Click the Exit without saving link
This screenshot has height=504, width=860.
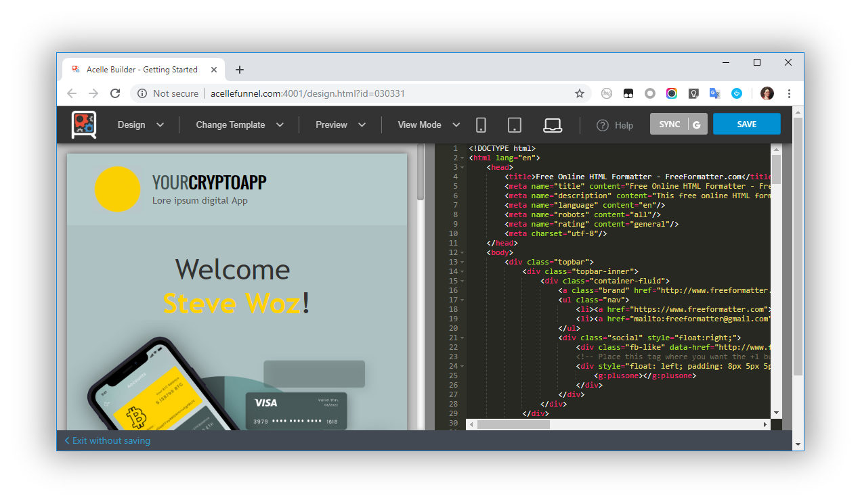[x=106, y=440]
